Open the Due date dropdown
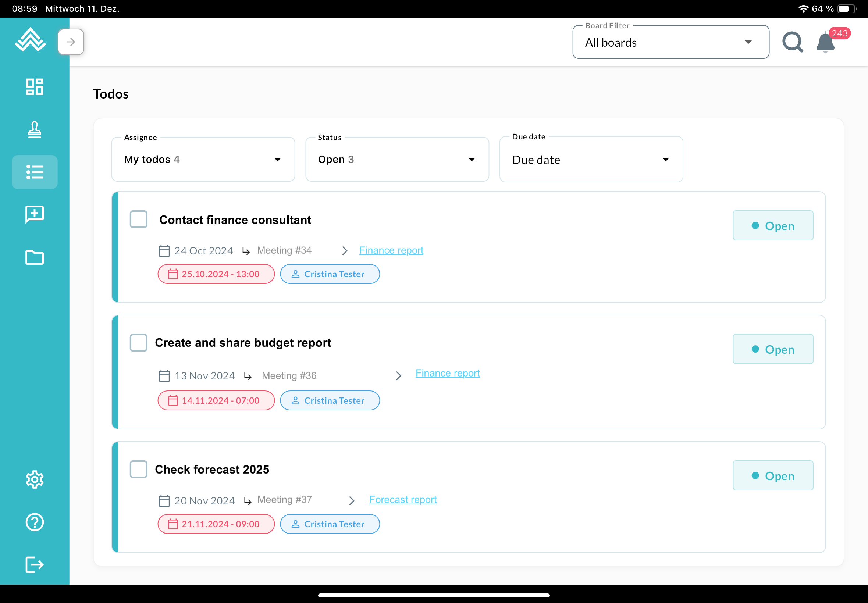 click(x=591, y=160)
